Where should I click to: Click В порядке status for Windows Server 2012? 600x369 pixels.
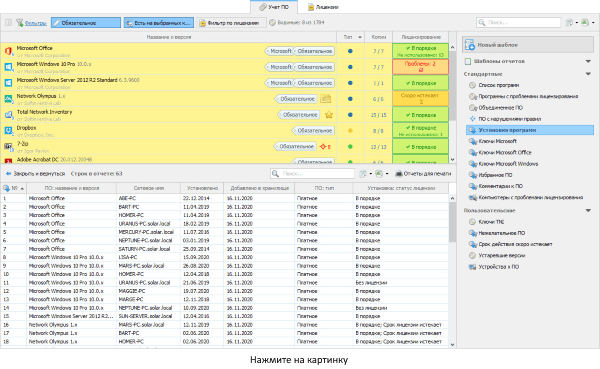(420, 83)
